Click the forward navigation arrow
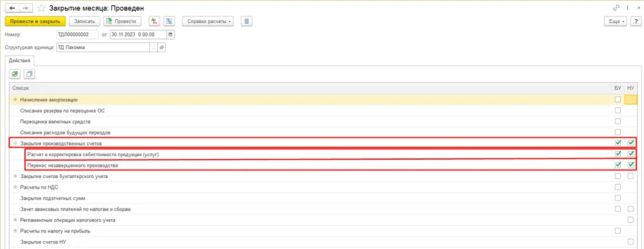The image size is (644, 249). (x=25, y=8)
